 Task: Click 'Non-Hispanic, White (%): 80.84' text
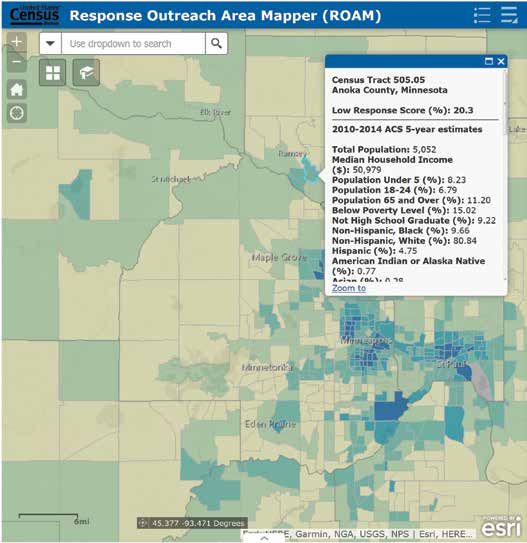[404, 241]
